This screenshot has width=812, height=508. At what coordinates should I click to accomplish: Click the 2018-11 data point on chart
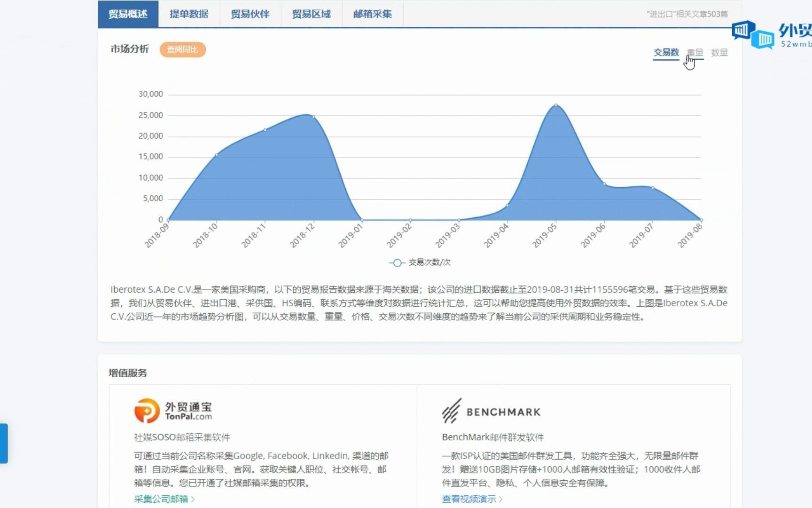click(x=265, y=130)
